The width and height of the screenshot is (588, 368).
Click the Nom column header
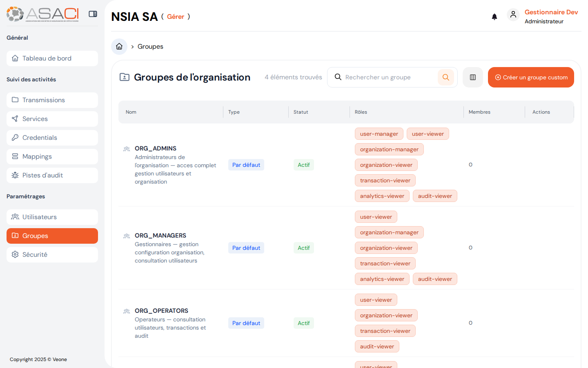point(131,112)
